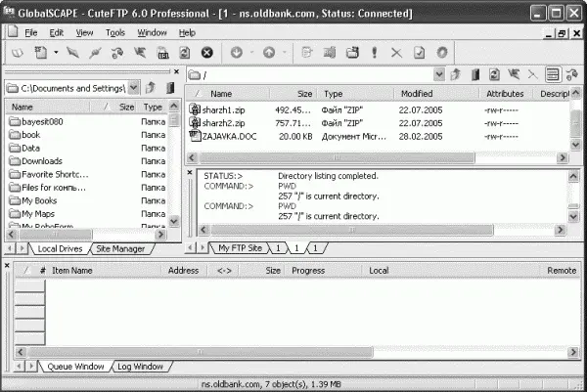Click the Progress column header in queue
587x392 pixels.
[307, 270]
